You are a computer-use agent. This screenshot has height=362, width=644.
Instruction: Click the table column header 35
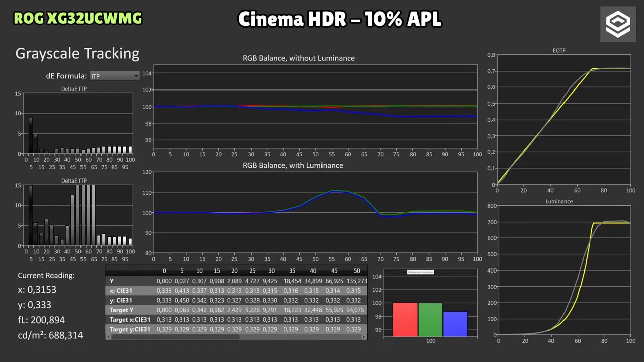pos(293,270)
